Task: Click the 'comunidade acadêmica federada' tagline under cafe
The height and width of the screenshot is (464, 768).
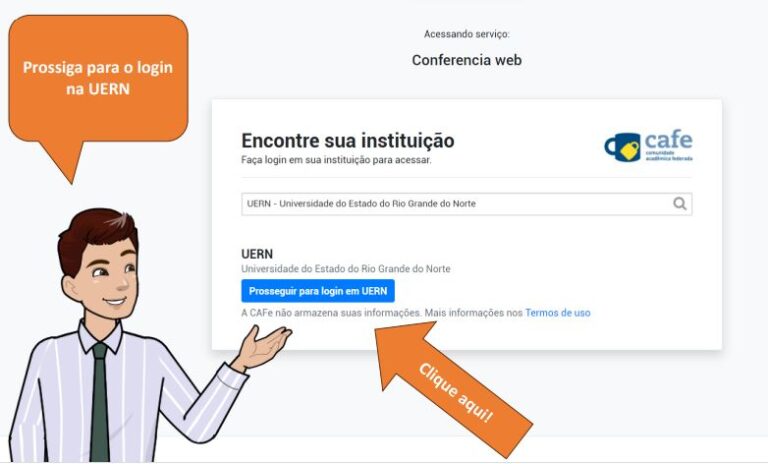Action: point(669,156)
